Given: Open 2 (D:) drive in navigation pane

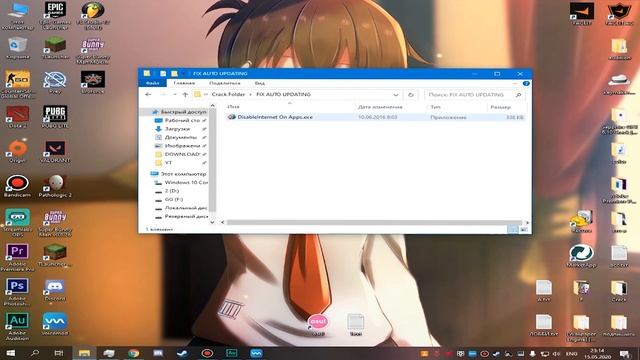Looking at the screenshot, I should pos(171,191).
